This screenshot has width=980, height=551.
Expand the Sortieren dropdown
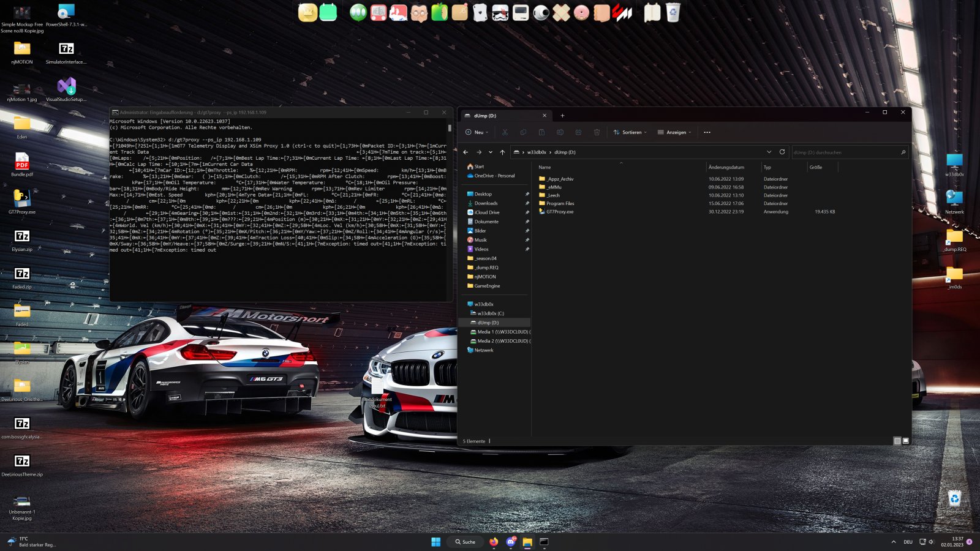pos(630,132)
